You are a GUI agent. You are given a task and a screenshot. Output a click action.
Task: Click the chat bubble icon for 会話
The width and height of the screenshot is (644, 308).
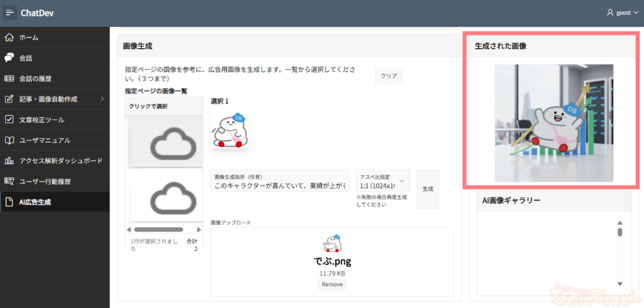click(10, 58)
